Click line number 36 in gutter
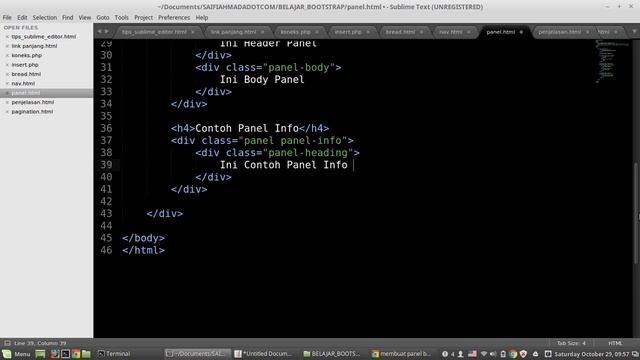 tap(106, 128)
